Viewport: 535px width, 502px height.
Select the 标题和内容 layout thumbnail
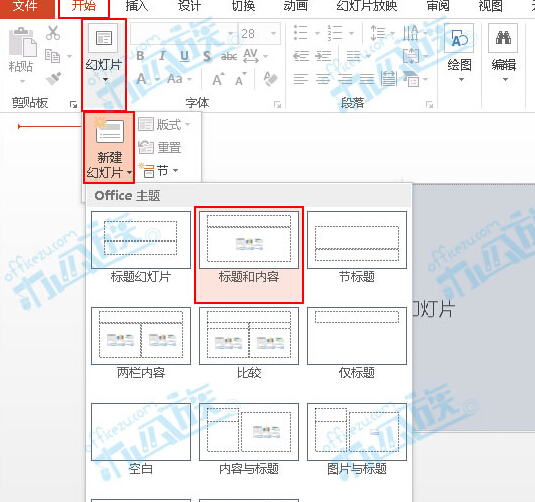coord(249,255)
